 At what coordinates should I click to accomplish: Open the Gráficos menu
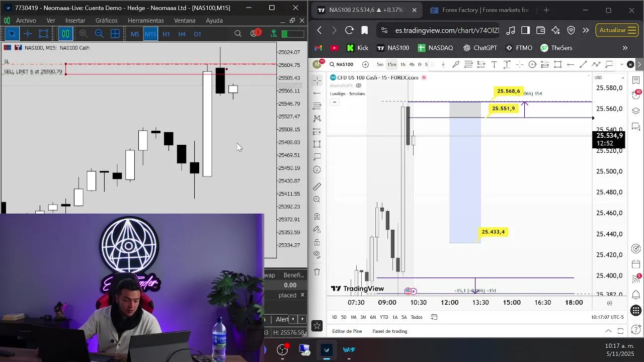click(x=107, y=21)
